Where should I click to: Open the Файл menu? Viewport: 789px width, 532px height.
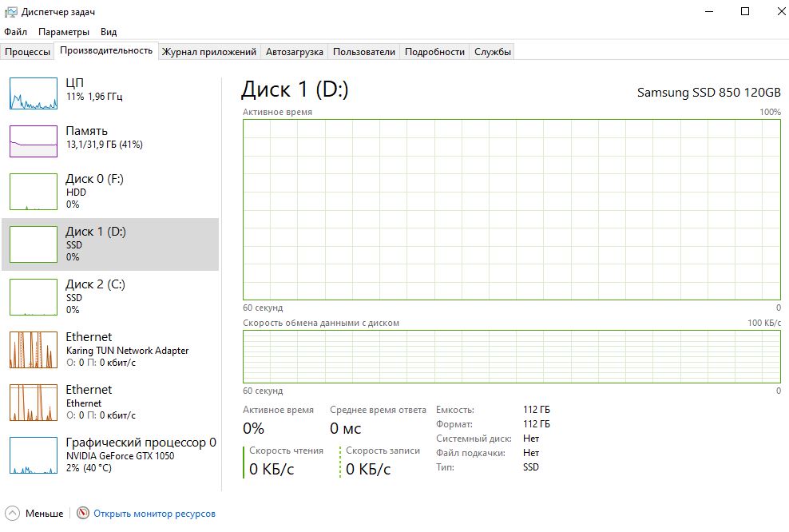15,32
